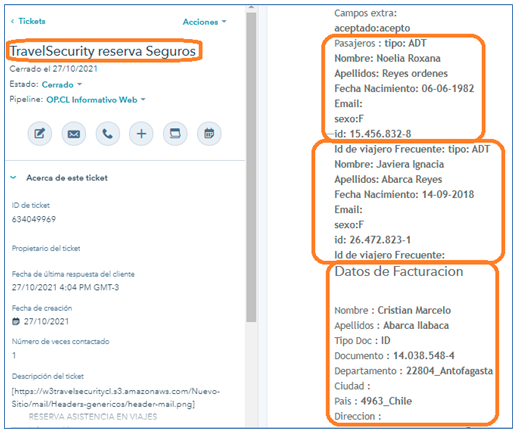The height and width of the screenshot is (431, 517).
Task: Open the Estado Cerrado dropdown
Action: tap(62, 85)
